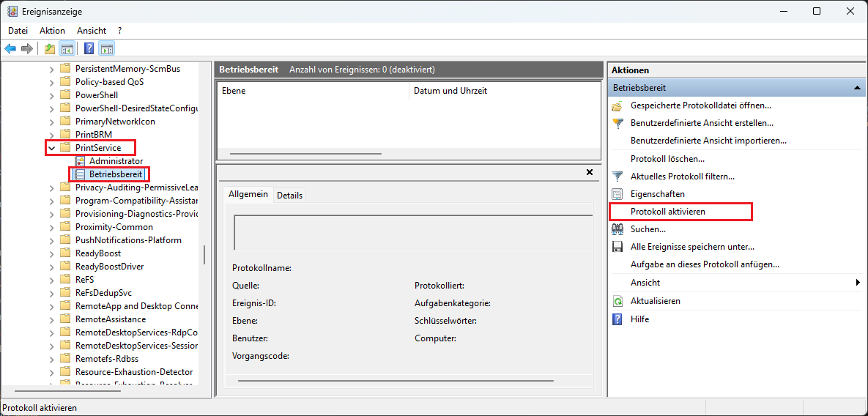The image size is (868, 416).
Task: Collapse the PrintService tree node
Action: tap(51, 148)
